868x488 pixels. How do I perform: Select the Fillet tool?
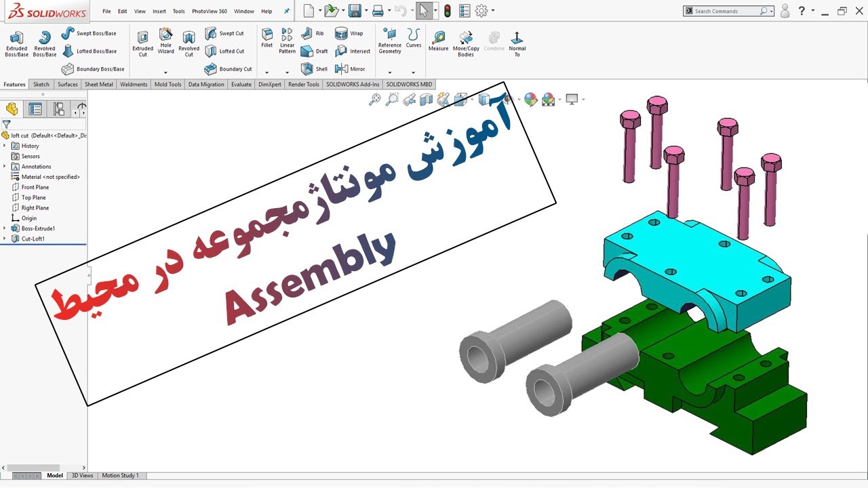point(267,38)
